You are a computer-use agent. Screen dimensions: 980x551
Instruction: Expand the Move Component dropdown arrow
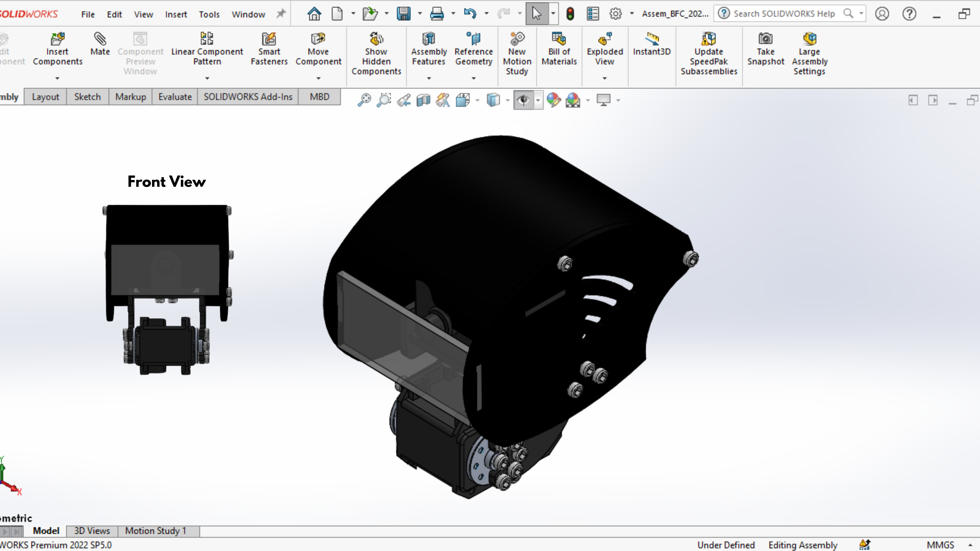pyautogui.click(x=319, y=78)
